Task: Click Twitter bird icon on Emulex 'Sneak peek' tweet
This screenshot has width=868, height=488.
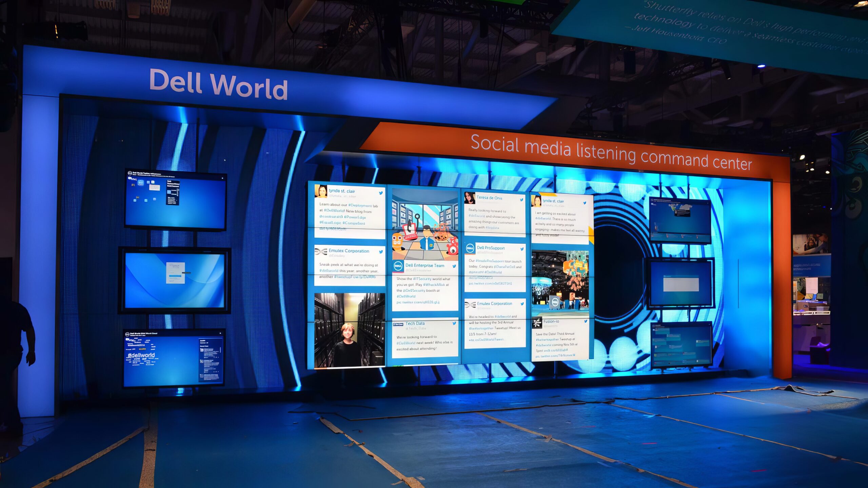Action: (381, 252)
